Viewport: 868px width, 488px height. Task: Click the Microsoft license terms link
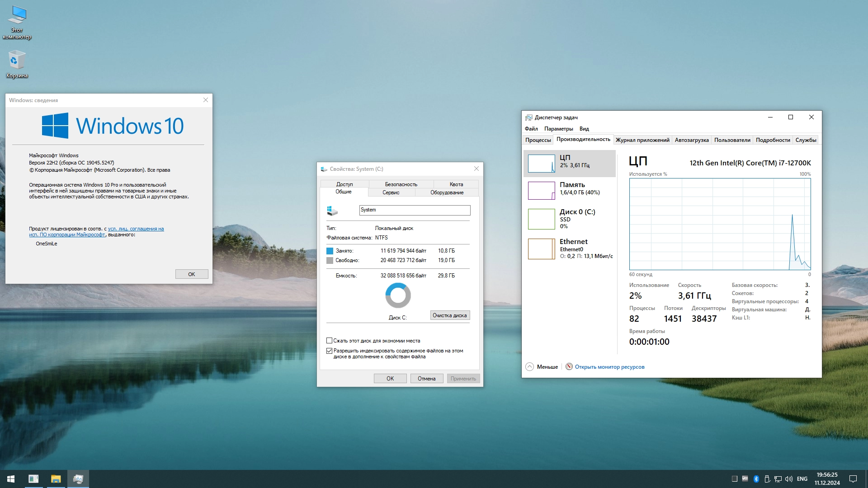point(136,229)
